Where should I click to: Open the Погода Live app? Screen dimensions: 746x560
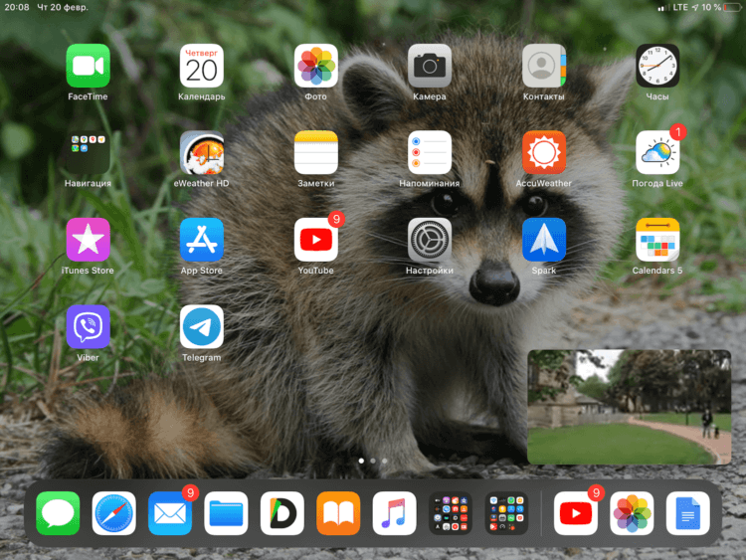(657, 153)
